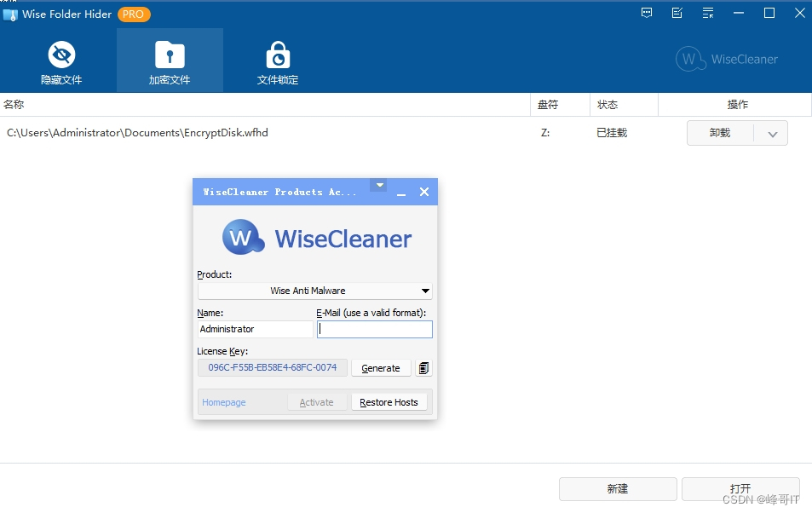
Task: Open the Homepage link
Action: pyautogui.click(x=224, y=402)
